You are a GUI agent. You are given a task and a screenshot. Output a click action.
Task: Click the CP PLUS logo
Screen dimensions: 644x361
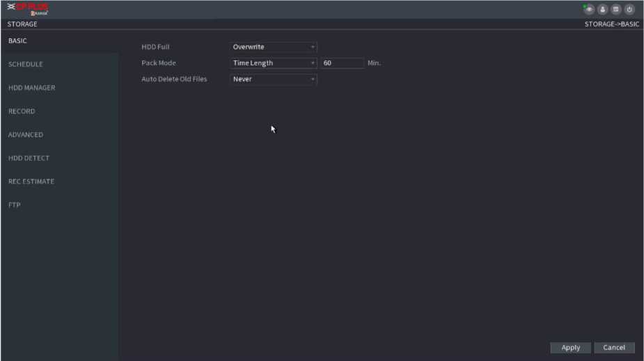(x=31, y=10)
